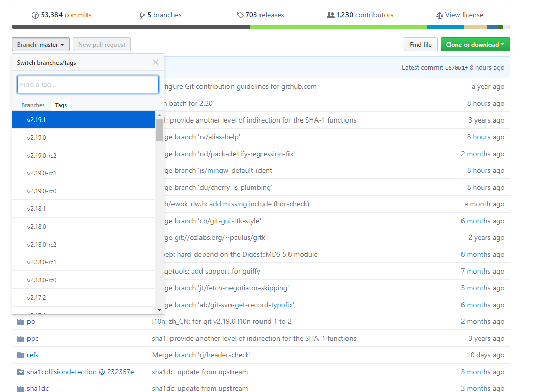Click the sha1collisiondetection submodule icon
This screenshot has width=549, height=392.
[x=21, y=372]
